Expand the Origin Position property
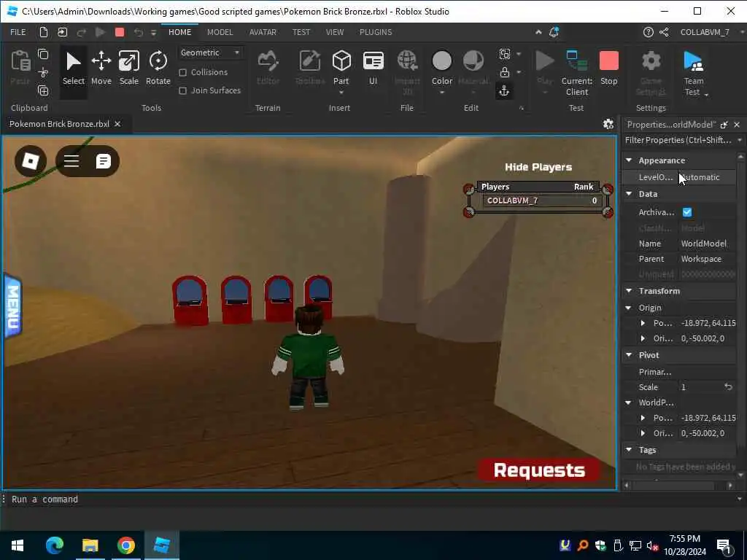 [643, 323]
